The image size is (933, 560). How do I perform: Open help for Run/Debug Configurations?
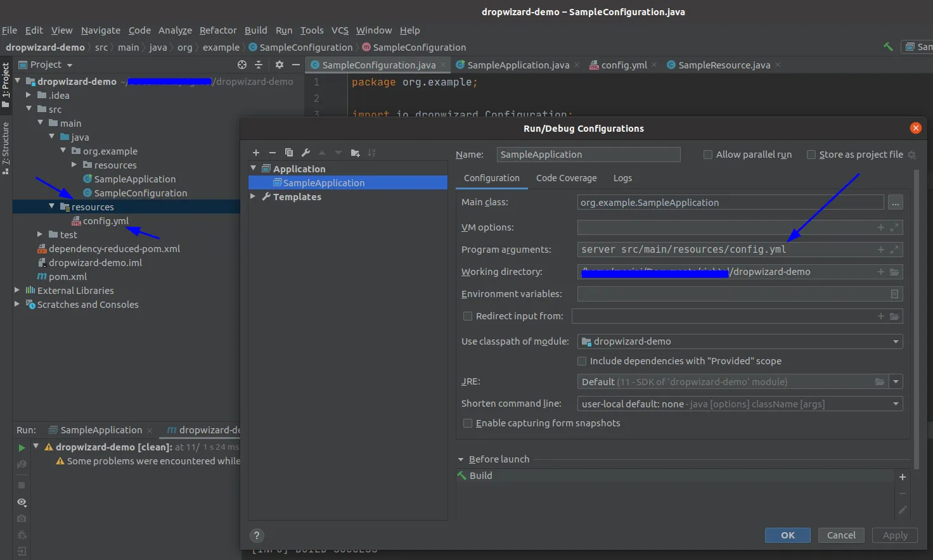pyautogui.click(x=257, y=536)
